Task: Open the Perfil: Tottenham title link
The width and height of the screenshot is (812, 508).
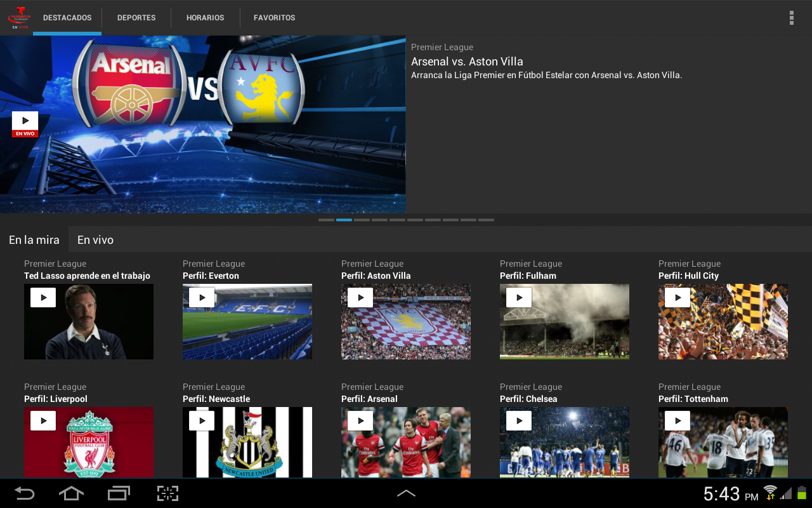Action: pyautogui.click(x=693, y=399)
